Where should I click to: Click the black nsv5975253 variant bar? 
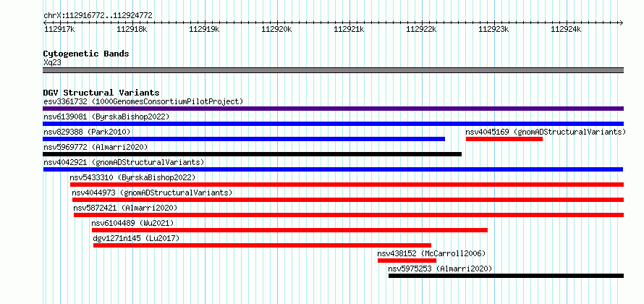coord(506,276)
